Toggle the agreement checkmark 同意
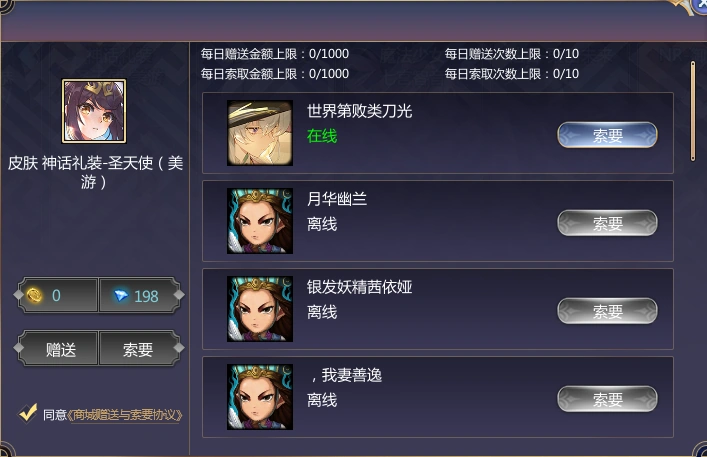The image size is (707, 457). tap(28, 412)
